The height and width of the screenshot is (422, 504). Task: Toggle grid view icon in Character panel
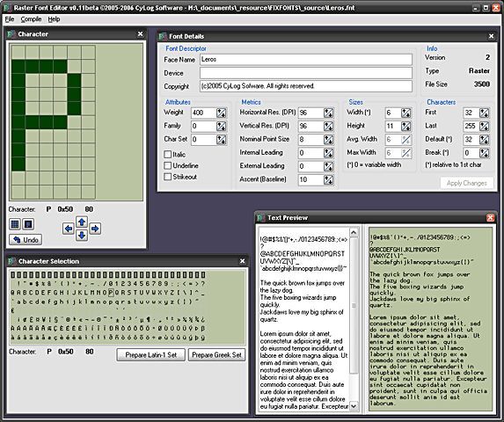pos(15,224)
